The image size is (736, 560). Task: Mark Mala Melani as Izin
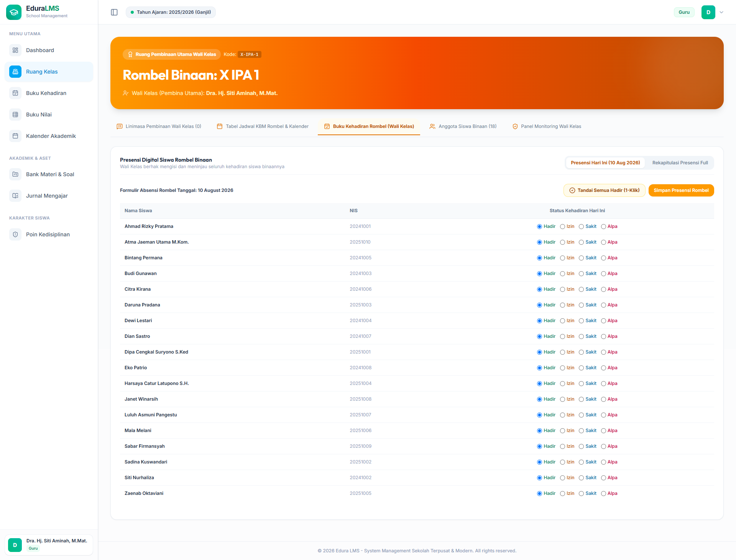tap(563, 431)
